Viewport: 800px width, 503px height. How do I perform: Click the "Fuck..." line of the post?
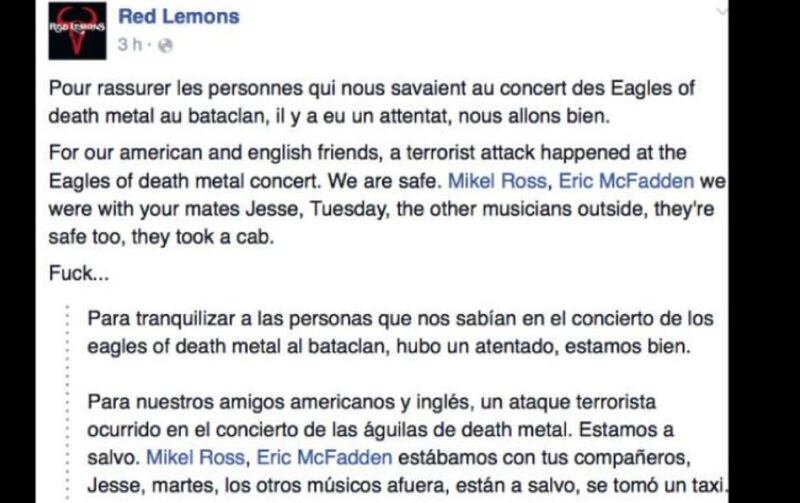[x=79, y=273]
